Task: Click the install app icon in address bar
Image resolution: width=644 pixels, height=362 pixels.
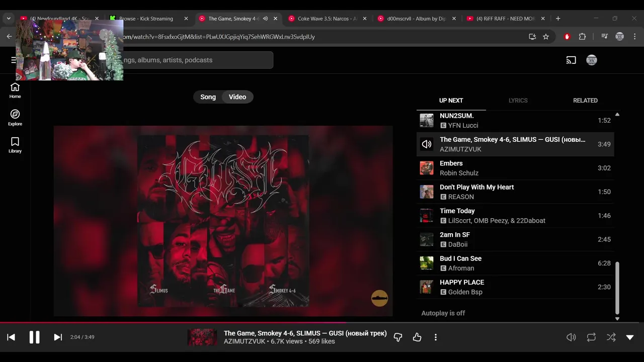Action: pos(532,37)
